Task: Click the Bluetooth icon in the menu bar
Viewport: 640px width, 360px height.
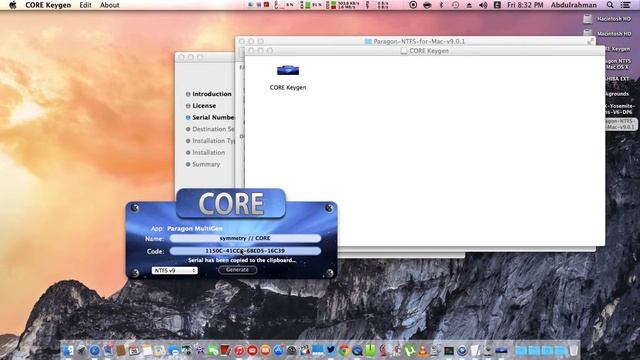Action: coord(441,5)
